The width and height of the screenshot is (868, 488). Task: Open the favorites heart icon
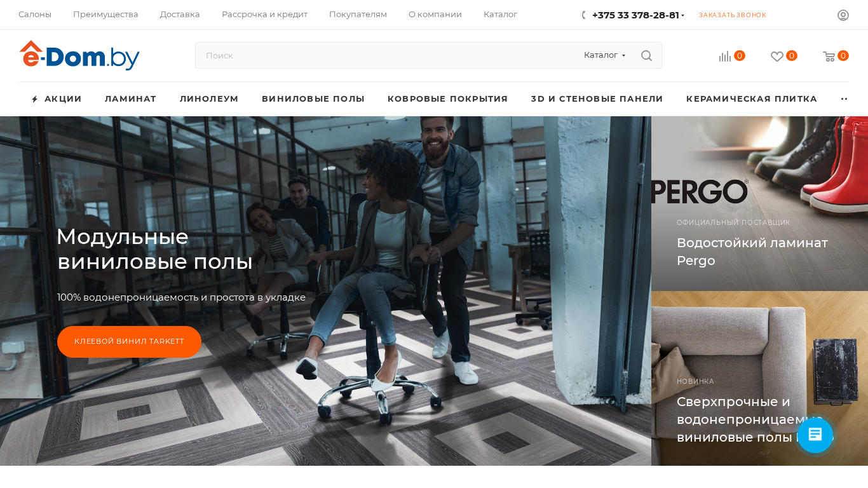coord(777,56)
